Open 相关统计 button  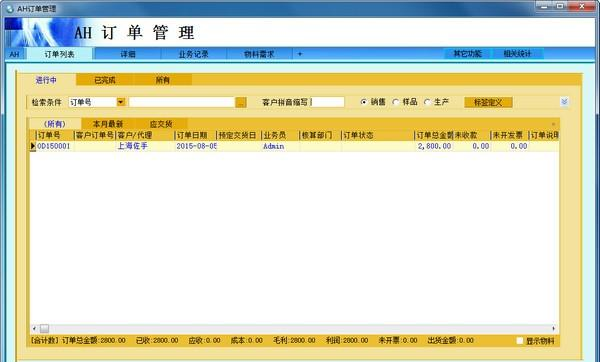click(x=517, y=54)
